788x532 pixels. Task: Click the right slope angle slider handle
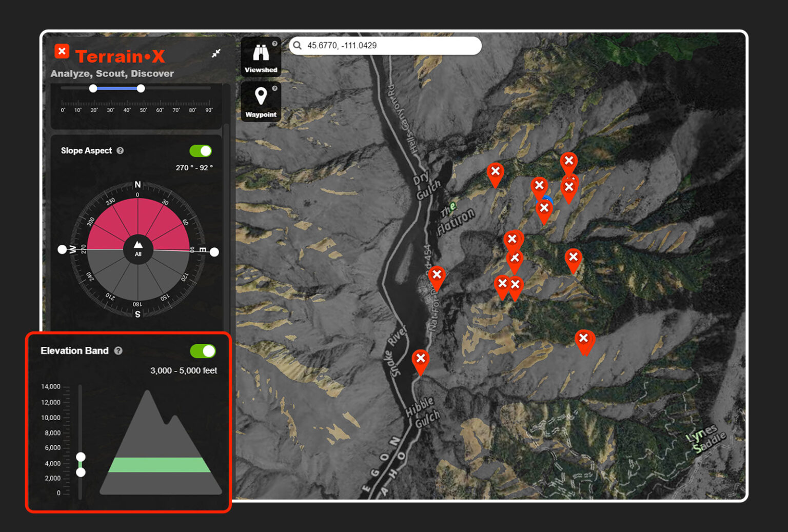[x=141, y=88]
